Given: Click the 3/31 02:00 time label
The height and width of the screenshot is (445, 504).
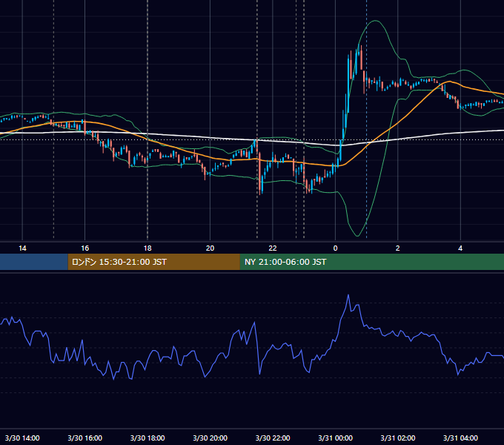Looking at the screenshot, I should pos(397,438).
